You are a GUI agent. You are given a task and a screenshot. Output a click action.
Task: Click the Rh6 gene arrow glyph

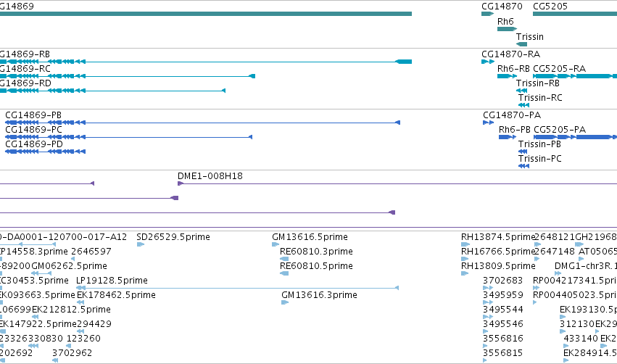(x=507, y=29)
